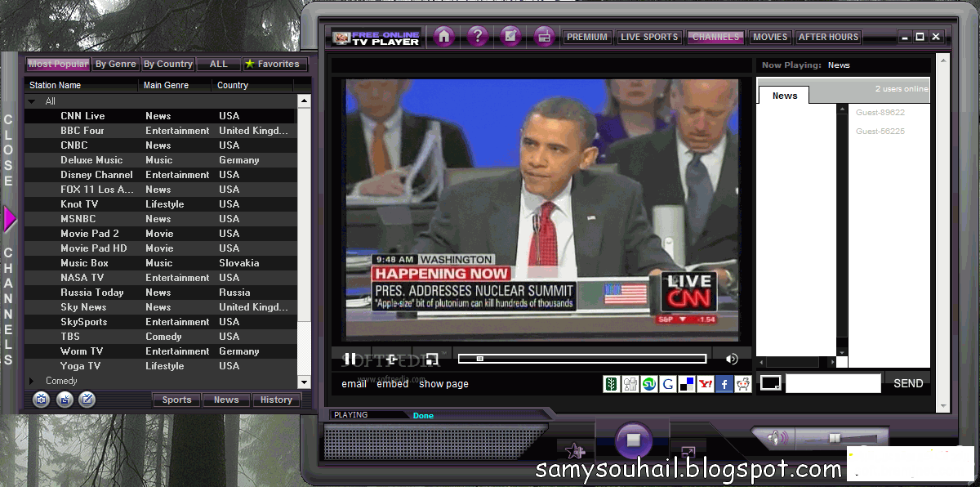The height and width of the screenshot is (487, 980).
Task: Select the NASA TV station
Action: pos(160,278)
